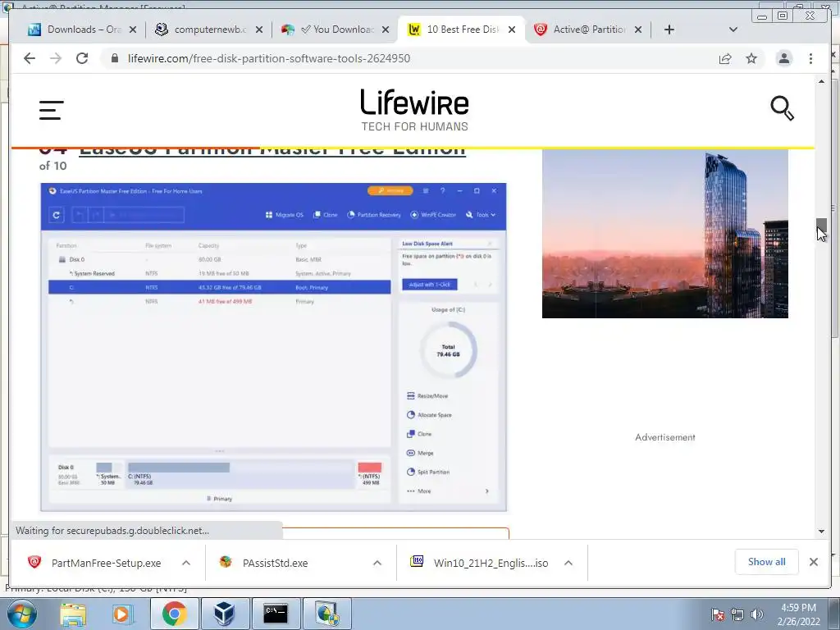
Task: Open the Windows Start menu
Action: 21,614
